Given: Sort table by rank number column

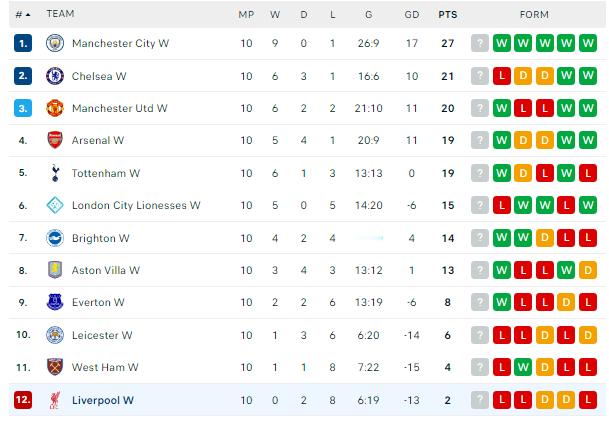Looking at the screenshot, I should (22, 14).
